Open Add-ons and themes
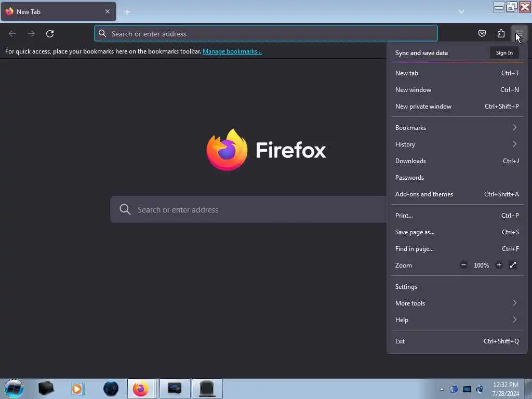Screen dimensions: 532x399 tap(457, 194)
